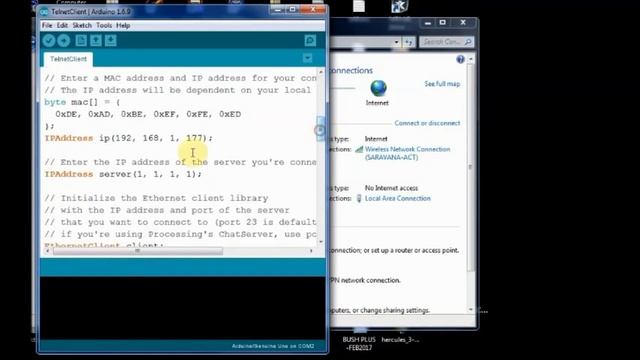Click the 'IPAddress server(1, 1, 1, 1);' line
Screen dimensions: 640x360
pos(123,174)
